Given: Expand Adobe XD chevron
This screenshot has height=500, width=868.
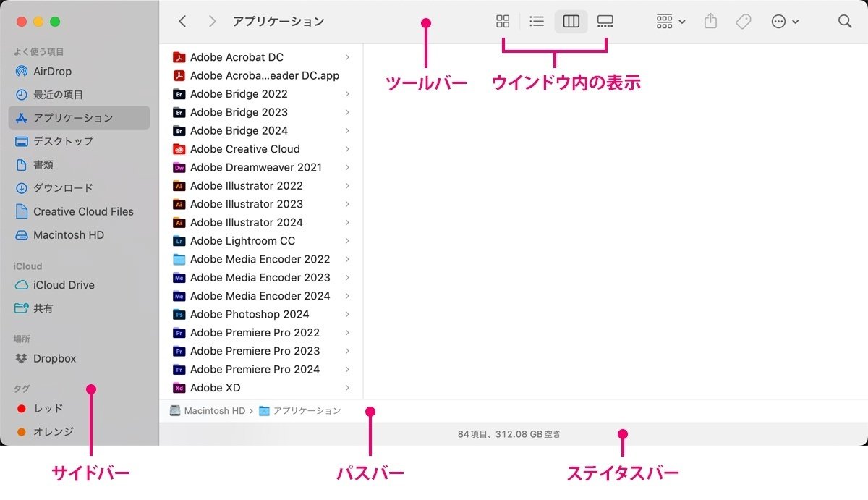Looking at the screenshot, I should [348, 388].
